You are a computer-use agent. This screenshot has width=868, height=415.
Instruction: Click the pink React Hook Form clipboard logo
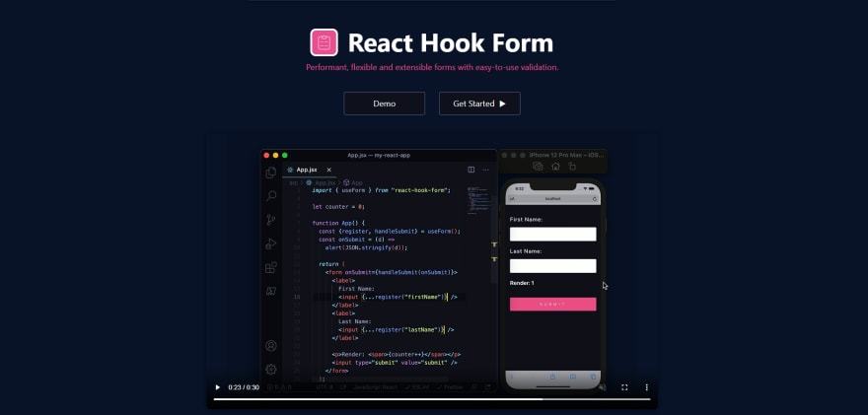point(324,42)
